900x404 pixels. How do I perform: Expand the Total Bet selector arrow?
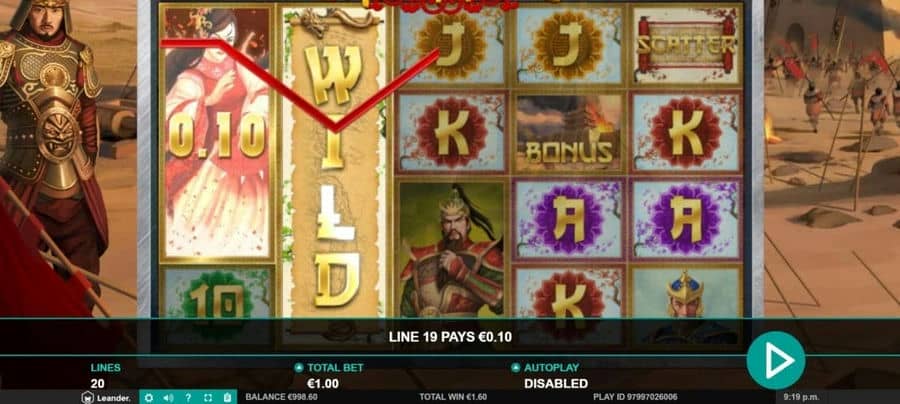(298, 368)
